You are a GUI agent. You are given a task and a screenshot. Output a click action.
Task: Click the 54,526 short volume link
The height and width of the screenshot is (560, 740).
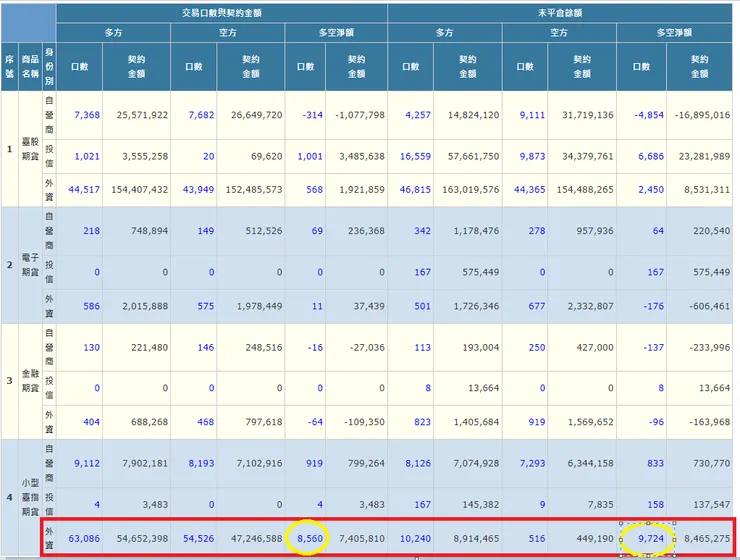(197, 537)
